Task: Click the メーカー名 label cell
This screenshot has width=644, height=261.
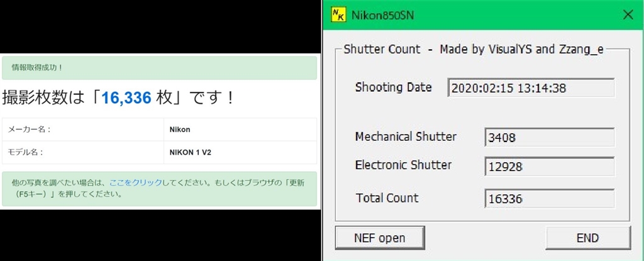Action: click(83, 130)
